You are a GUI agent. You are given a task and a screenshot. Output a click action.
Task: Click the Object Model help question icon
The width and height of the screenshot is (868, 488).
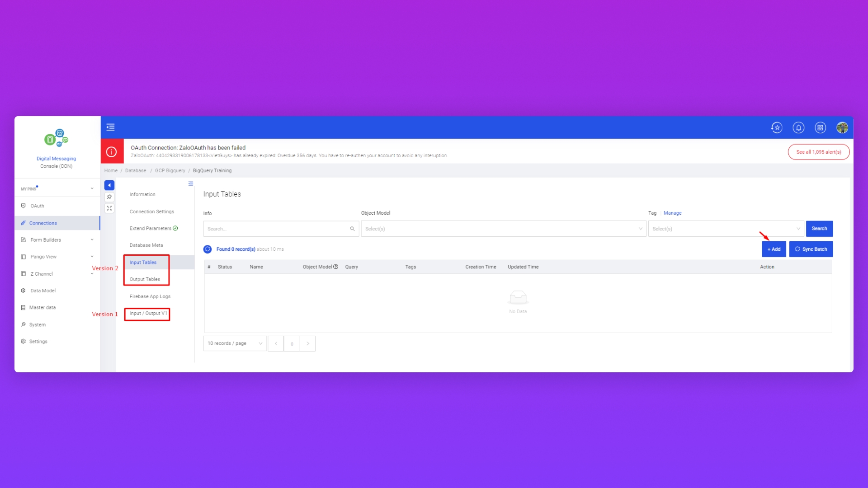tap(336, 267)
